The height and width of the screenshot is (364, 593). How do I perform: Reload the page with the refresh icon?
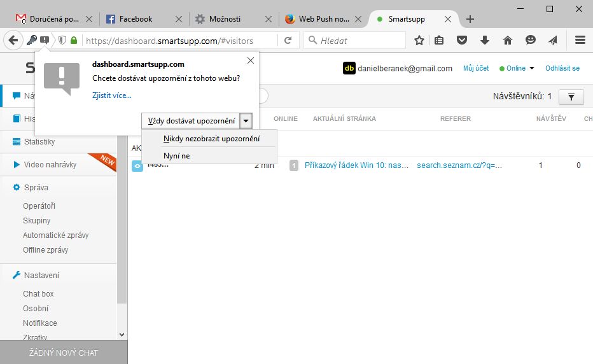point(288,40)
